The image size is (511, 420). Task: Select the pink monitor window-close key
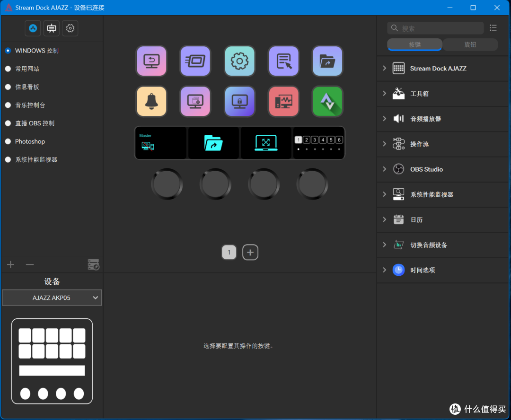click(195, 101)
